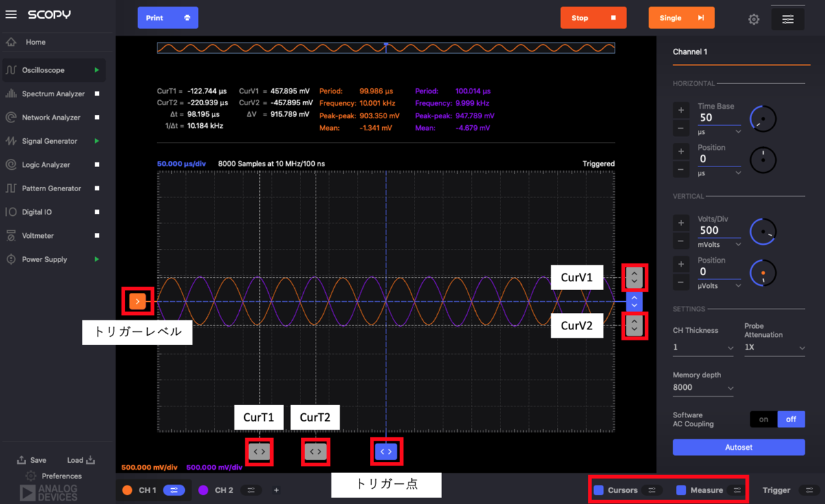Viewport: 825px width, 504px height.
Task: Go to Home in sidebar
Action: (36, 42)
